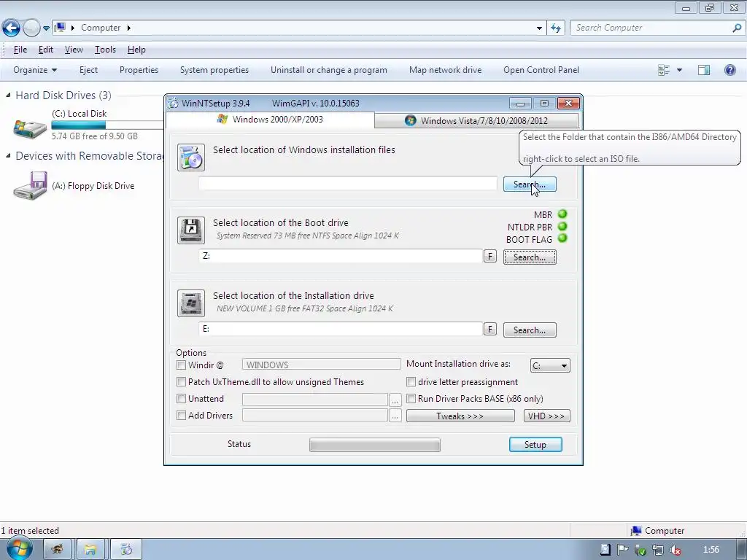
Task: Open the View menu
Action: click(74, 50)
